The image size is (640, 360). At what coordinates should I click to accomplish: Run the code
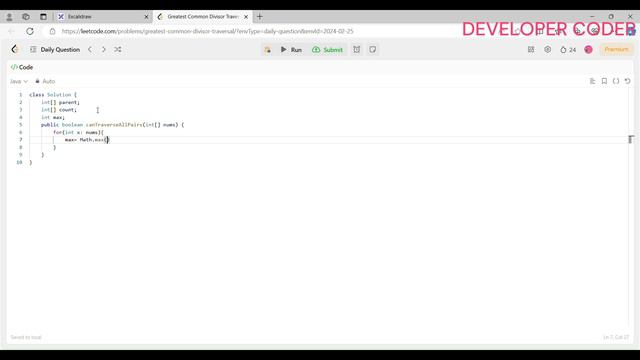click(x=291, y=50)
